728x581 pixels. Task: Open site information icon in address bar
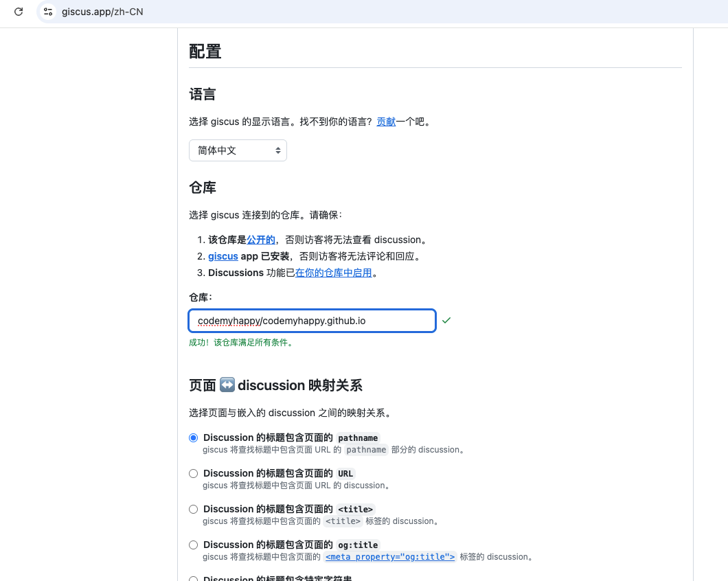click(48, 12)
